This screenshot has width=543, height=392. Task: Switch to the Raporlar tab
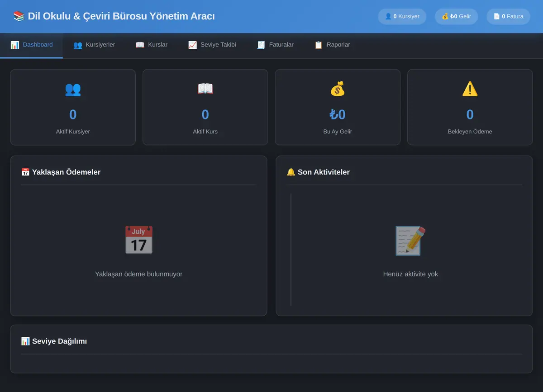[332, 45]
